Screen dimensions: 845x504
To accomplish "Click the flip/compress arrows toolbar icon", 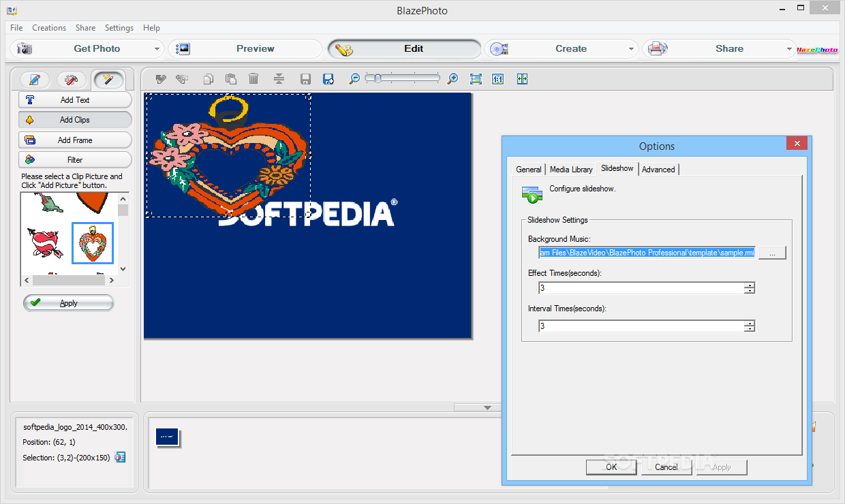I will coord(278,79).
